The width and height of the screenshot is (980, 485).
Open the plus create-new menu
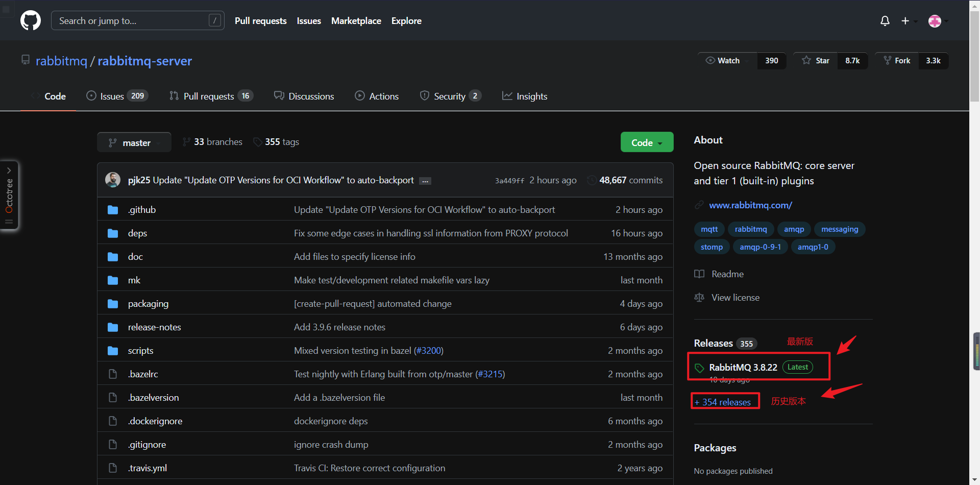908,21
